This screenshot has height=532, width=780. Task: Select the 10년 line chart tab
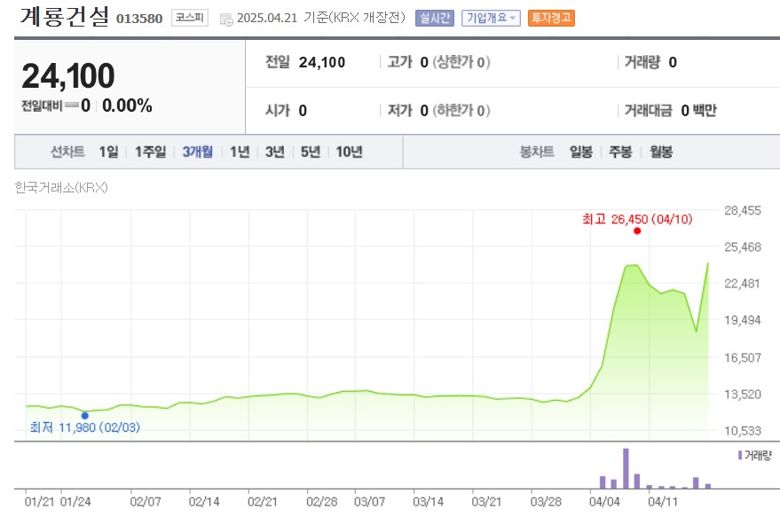tap(350, 152)
